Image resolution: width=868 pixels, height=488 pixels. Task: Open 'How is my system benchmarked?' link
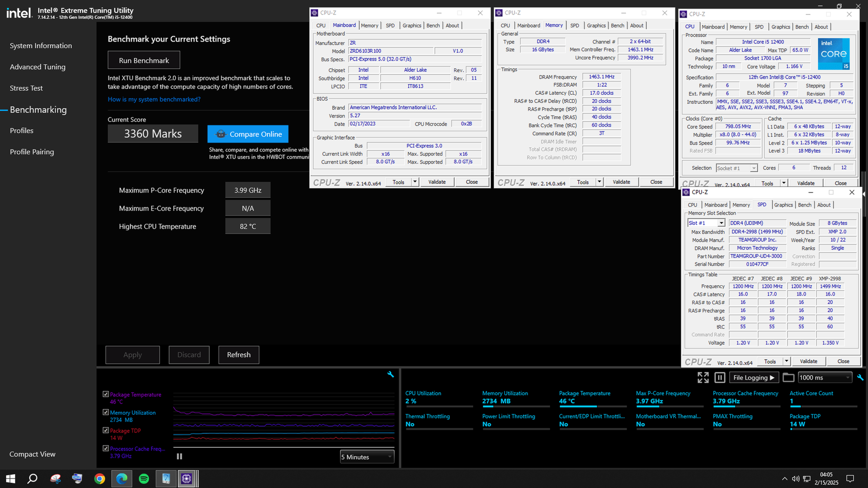[154, 99]
